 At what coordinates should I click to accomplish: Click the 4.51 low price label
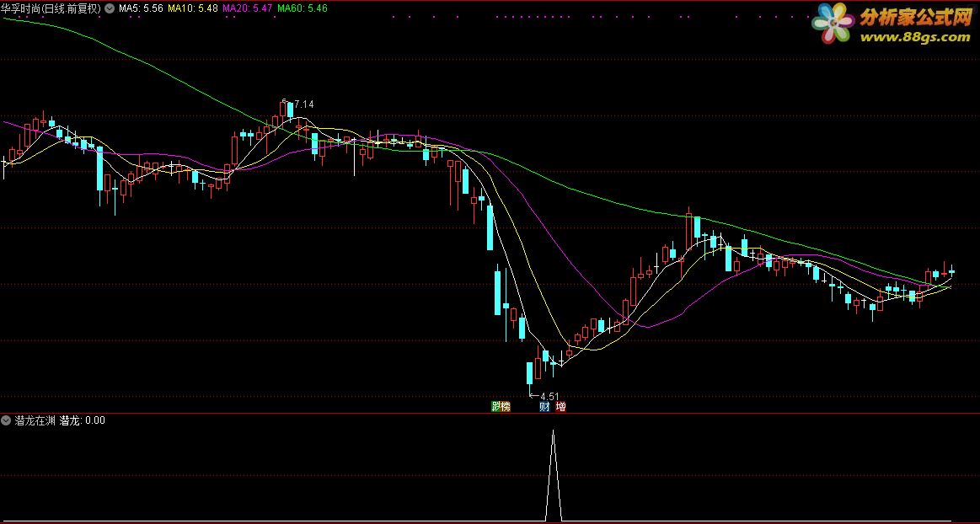coord(549,396)
